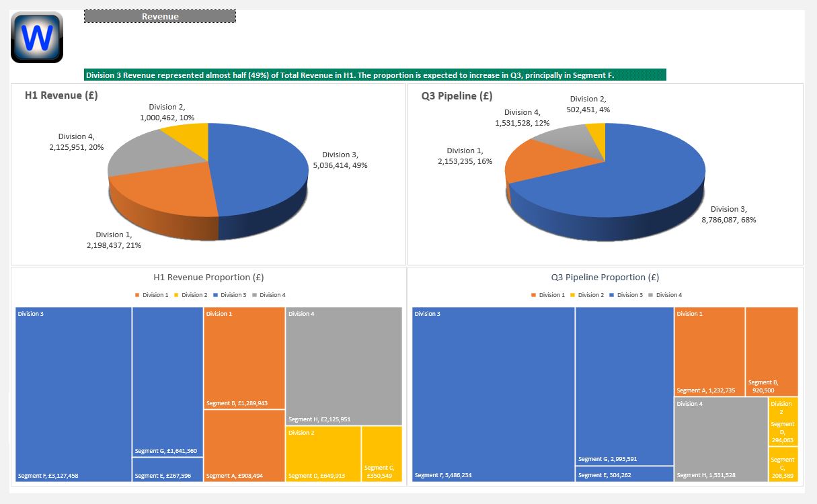Select Division 3 legend entry in Q3 Proportion chart
This screenshot has width=817, height=504.
point(629,295)
